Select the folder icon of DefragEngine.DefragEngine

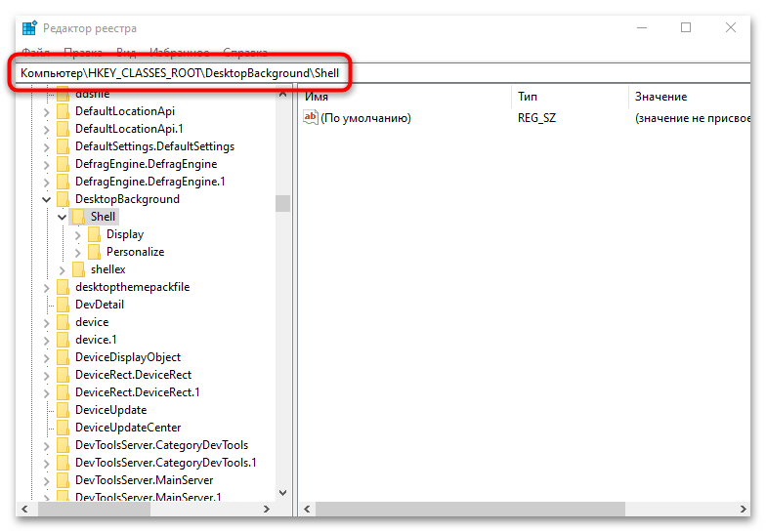pos(63,164)
